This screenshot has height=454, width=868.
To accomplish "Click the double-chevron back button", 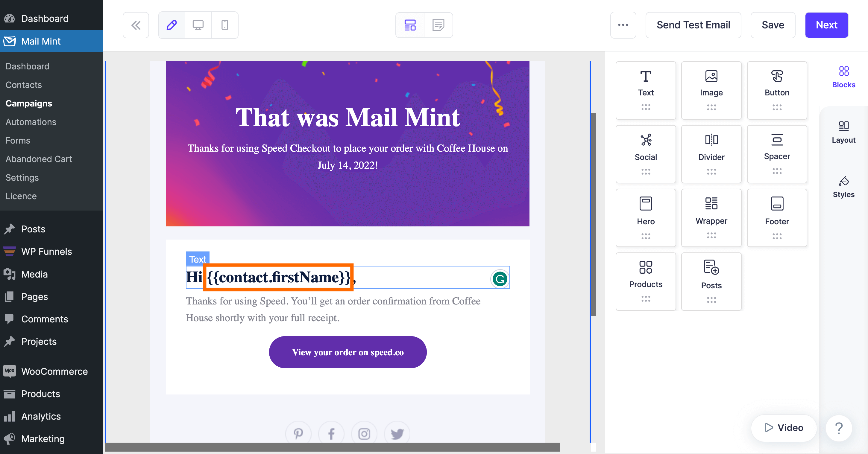I will (x=136, y=25).
